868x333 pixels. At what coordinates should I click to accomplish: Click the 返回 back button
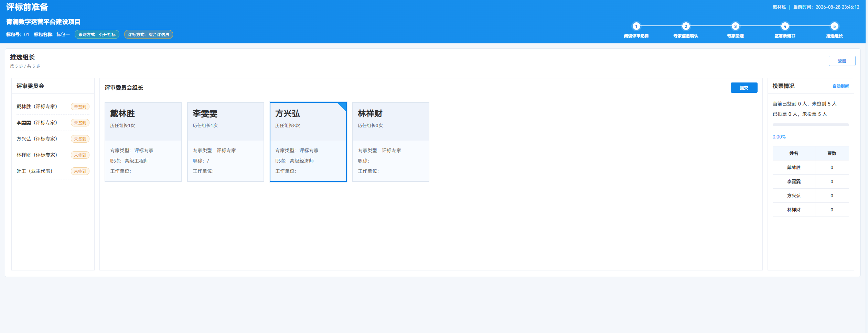pos(842,61)
